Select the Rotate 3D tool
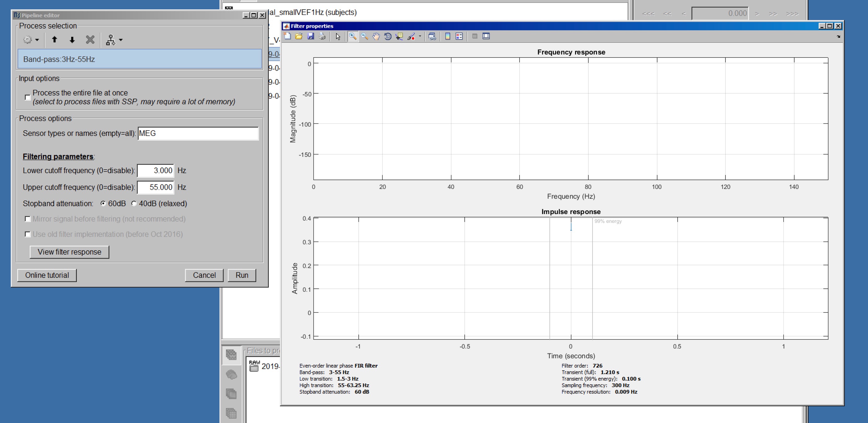 pos(387,36)
